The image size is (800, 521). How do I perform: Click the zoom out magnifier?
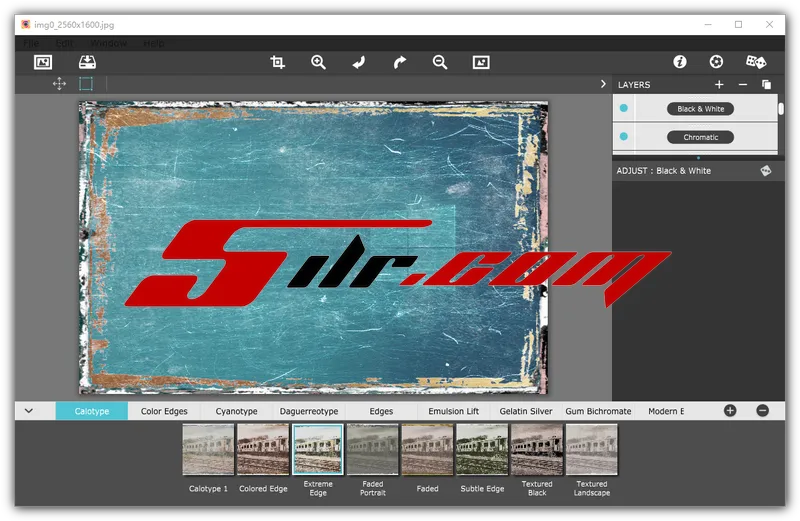click(x=440, y=62)
